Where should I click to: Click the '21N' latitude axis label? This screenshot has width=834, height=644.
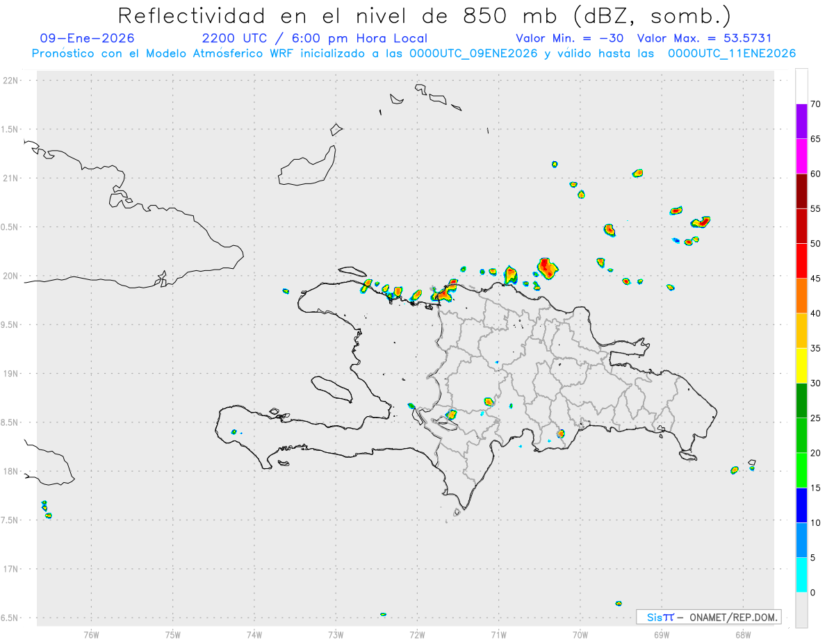[10, 178]
